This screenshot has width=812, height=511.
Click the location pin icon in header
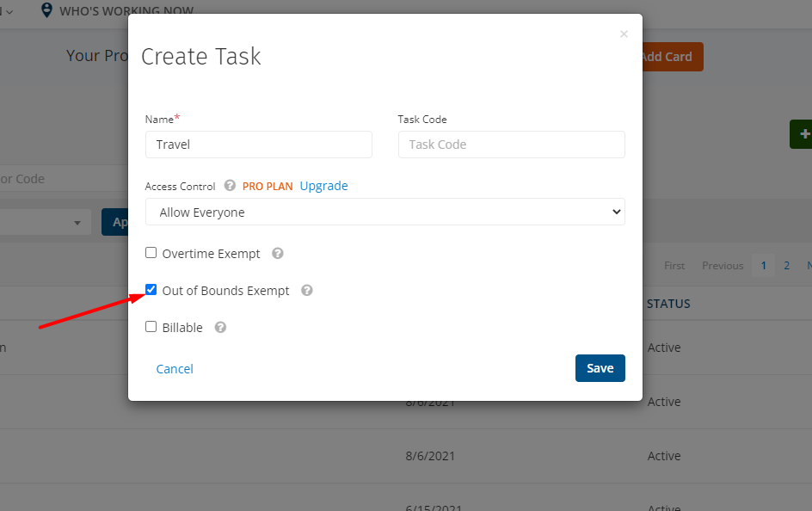[46, 10]
